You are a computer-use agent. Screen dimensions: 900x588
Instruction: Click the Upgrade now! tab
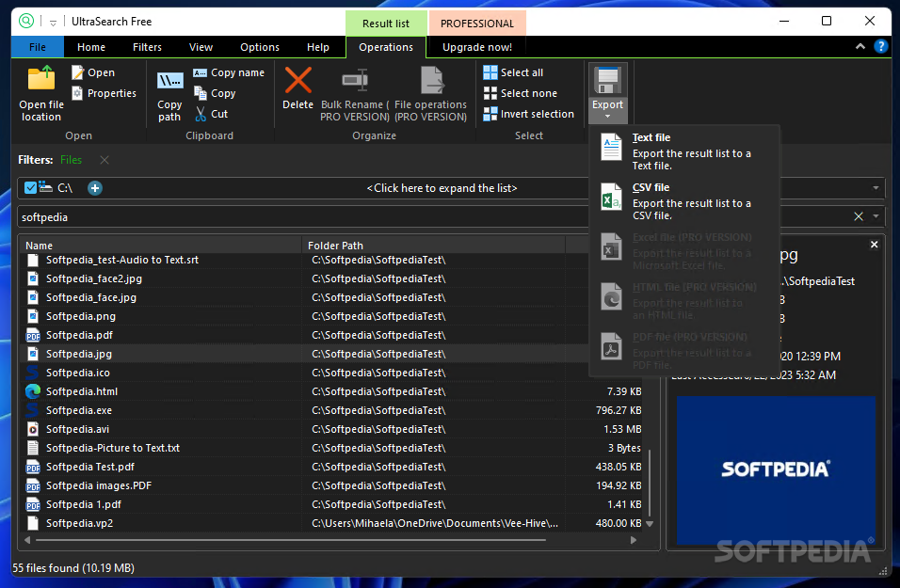coord(477,47)
